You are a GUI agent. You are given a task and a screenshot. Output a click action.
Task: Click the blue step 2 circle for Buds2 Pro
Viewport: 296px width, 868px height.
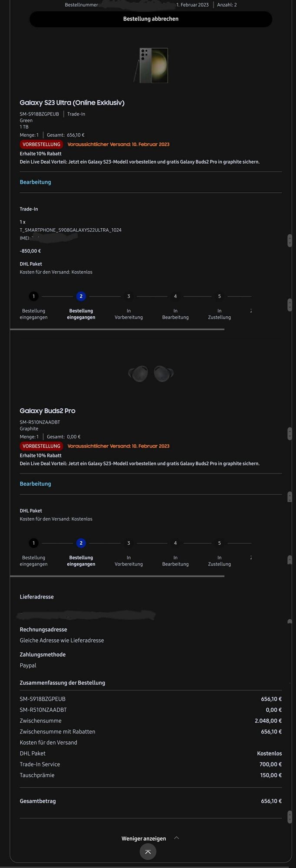pyautogui.click(x=81, y=543)
